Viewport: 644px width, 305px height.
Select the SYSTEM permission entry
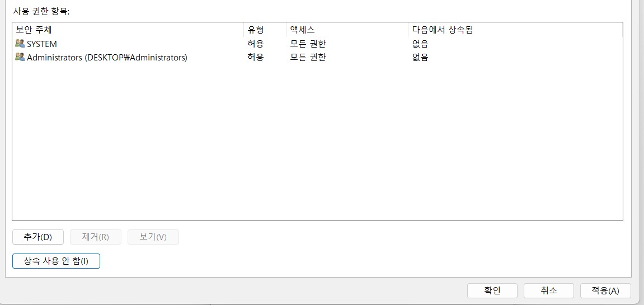(x=317, y=44)
